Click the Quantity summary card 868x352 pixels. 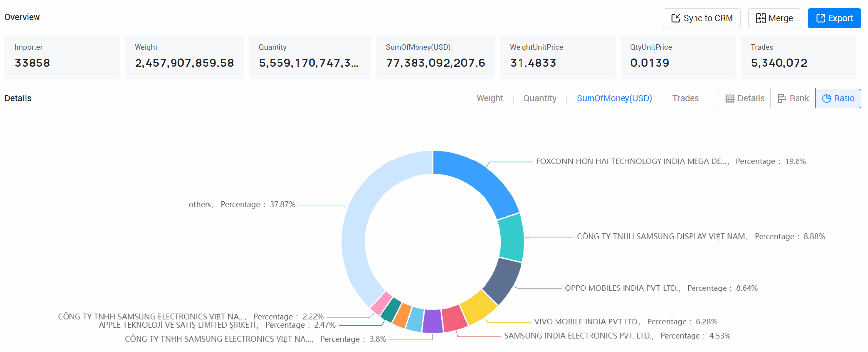pos(310,57)
